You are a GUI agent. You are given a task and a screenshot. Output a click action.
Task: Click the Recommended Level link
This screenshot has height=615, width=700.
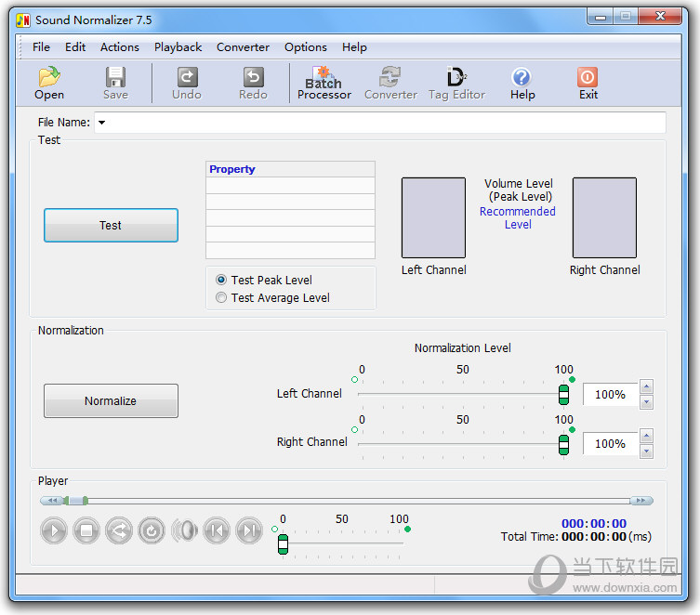tap(518, 217)
